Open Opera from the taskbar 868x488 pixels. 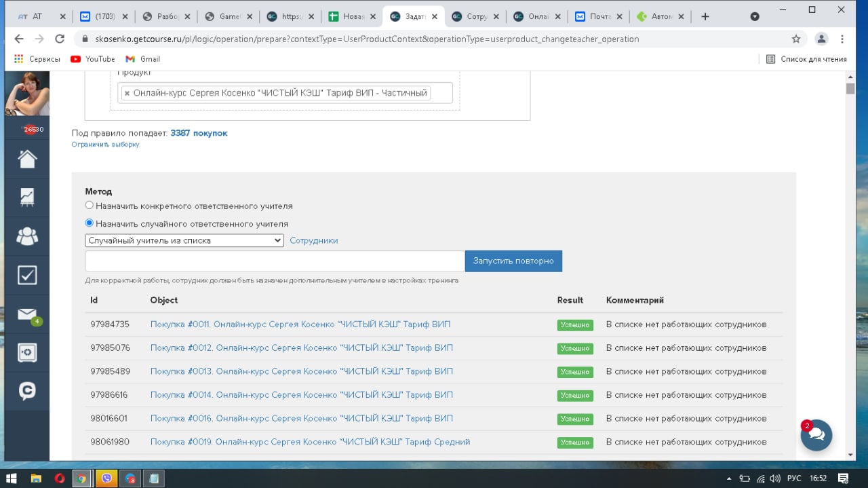tap(59, 478)
